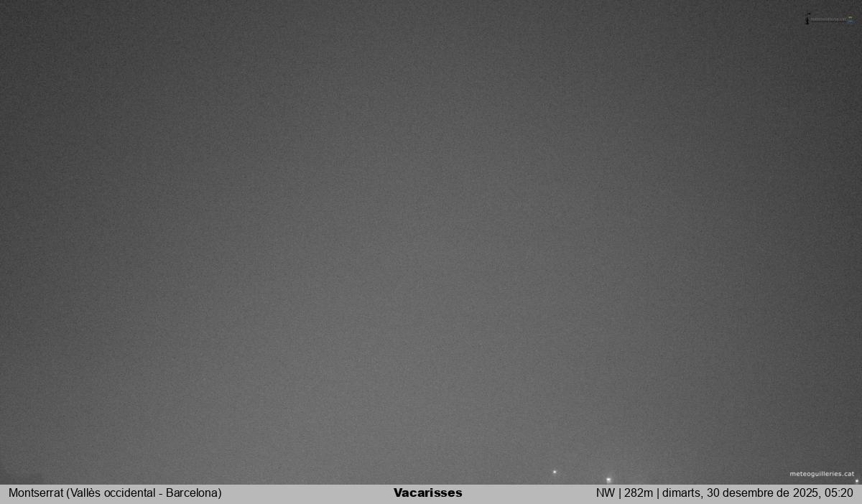Click the leftmost bright light near the horizon
The image size is (862, 504).
tap(554, 472)
